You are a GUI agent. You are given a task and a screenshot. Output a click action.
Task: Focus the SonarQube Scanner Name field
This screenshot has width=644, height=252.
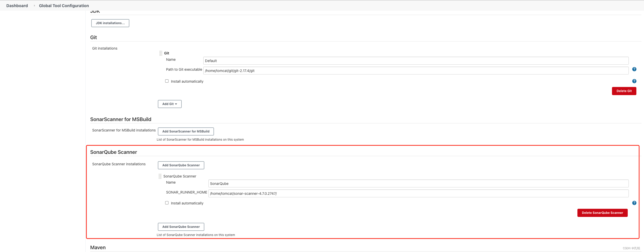click(x=418, y=184)
